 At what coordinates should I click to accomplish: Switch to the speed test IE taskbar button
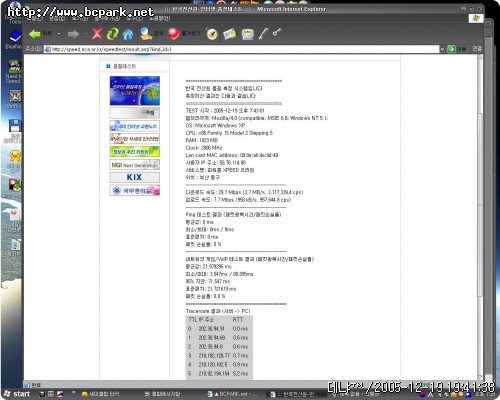click(295, 394)
